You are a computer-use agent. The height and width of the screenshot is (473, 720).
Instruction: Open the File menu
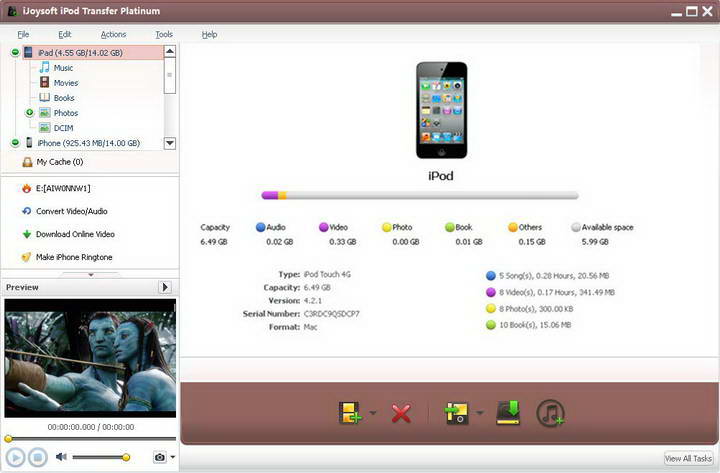pyautogui.click(x=23, y=34)
